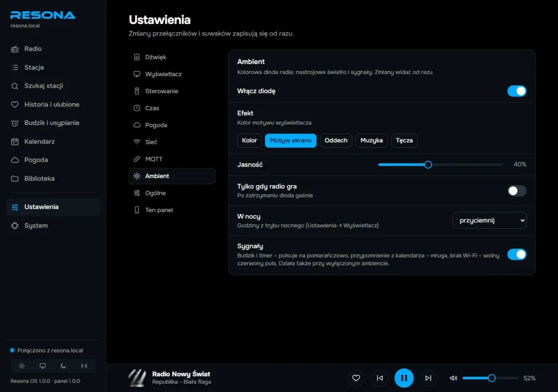Image resolution: width=558 pixels, height=392 pixels.
Task: Skip to previous station
Action: click(380, 378)
